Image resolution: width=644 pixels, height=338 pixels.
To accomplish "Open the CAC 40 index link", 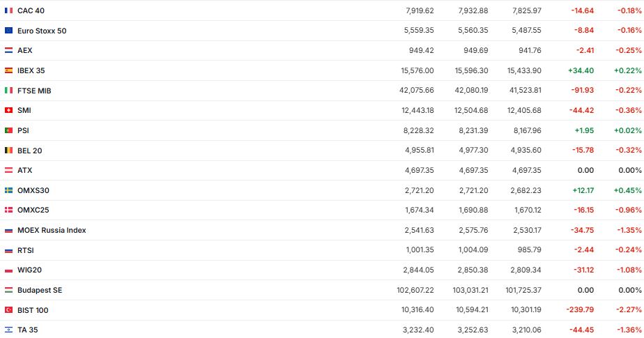I will (31, 10).
